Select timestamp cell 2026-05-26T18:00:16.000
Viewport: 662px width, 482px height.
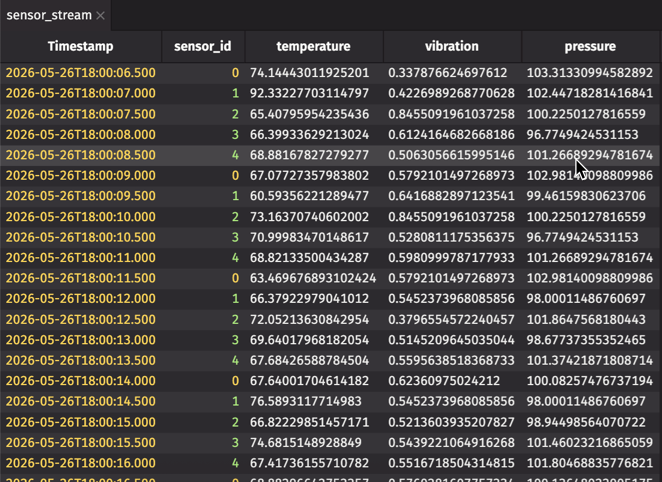coord(81,463)
